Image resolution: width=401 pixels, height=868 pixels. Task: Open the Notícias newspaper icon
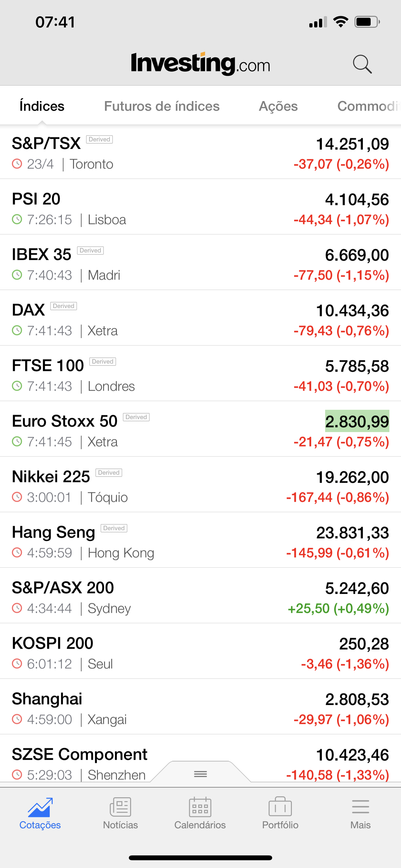[x=120, y=807]
